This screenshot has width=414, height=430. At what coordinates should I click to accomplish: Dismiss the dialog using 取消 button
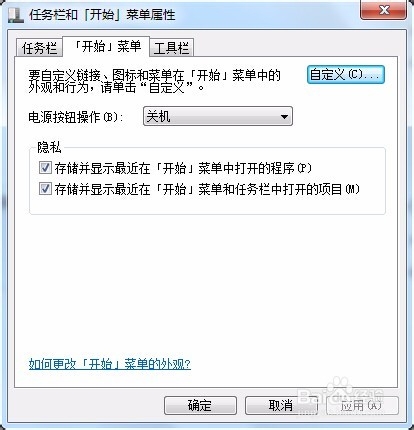click(281, 405)
